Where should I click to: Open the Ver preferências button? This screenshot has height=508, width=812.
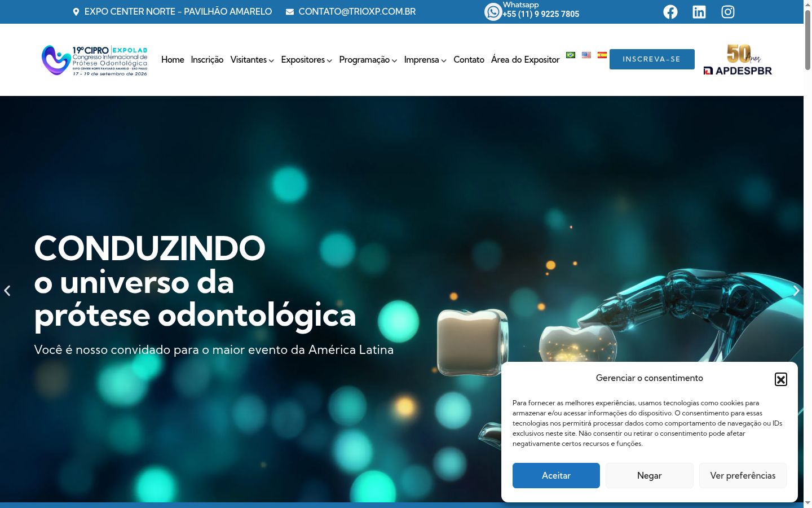pos(743,475)
